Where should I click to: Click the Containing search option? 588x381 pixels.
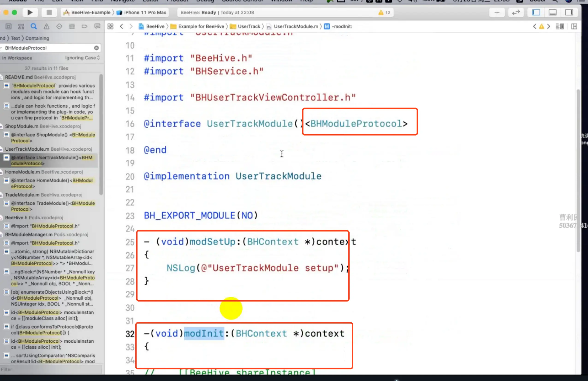click(x=37, y=38)
